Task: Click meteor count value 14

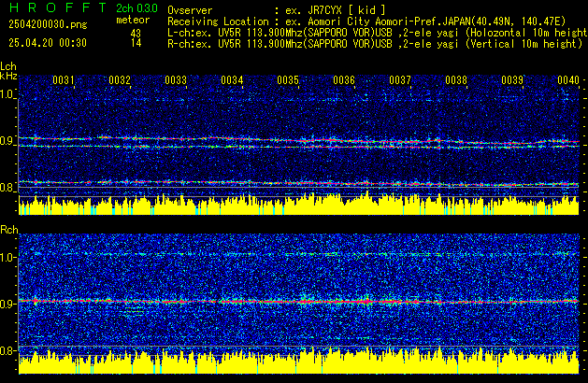Action: tap(136, 43)
